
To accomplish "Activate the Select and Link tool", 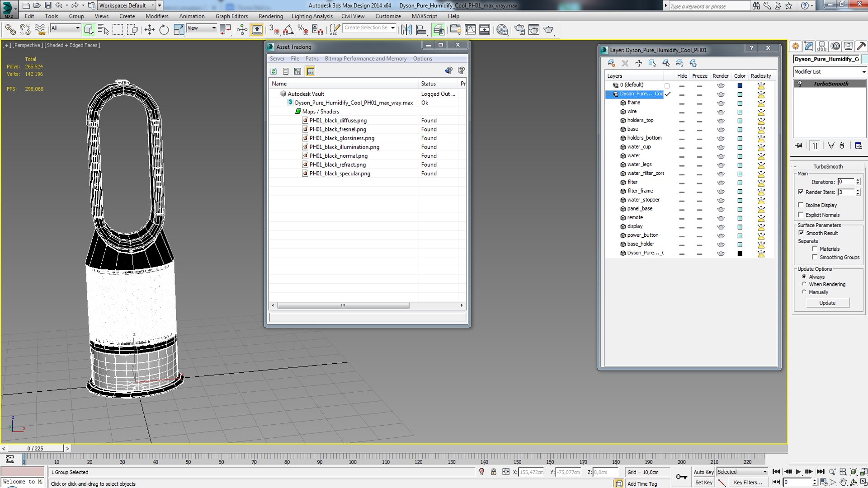I will click(x=10, y=30).
